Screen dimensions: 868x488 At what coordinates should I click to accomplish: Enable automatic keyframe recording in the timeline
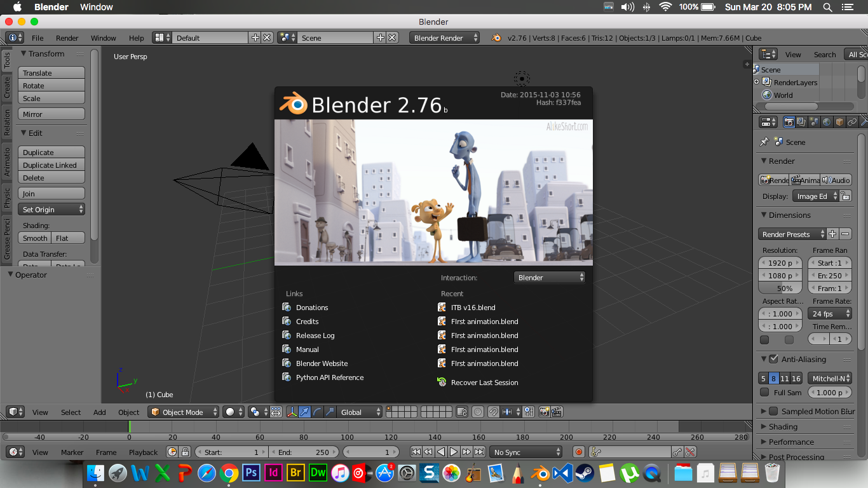[578, 452]
